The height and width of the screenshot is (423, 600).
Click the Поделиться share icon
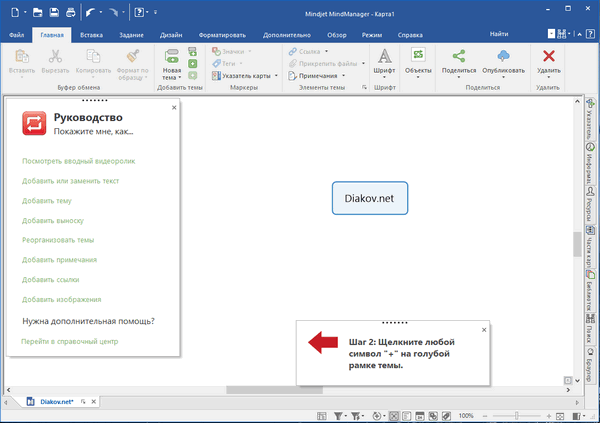[x=457, y=55]
